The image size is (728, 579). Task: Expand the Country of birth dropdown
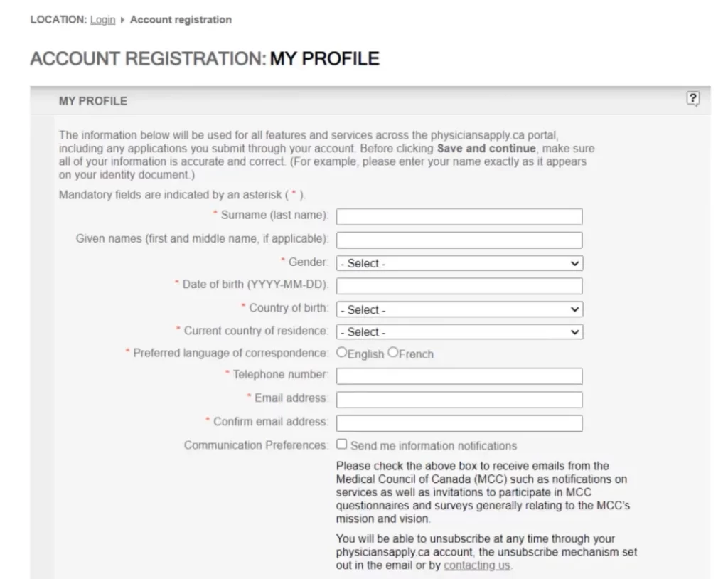[459, 309]
